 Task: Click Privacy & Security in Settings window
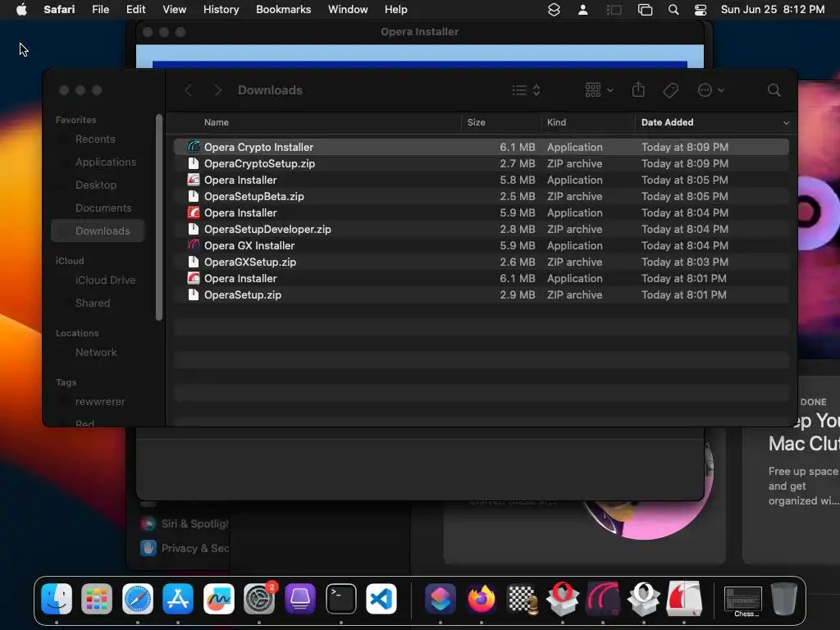[x=185, y=548]
